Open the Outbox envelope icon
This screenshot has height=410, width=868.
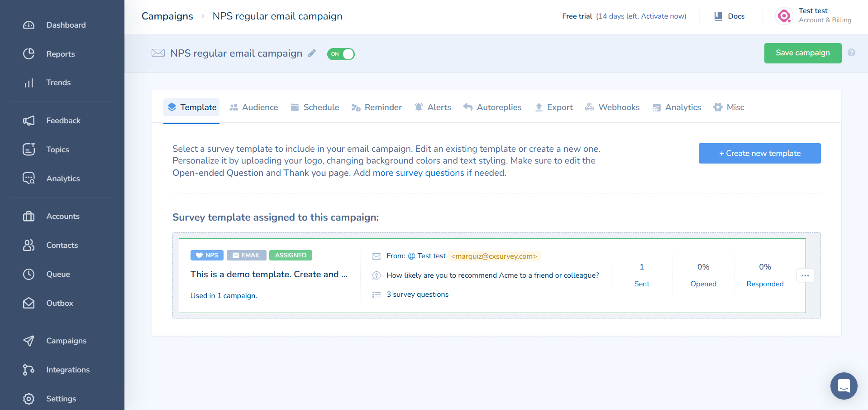(x=29, y=303)
